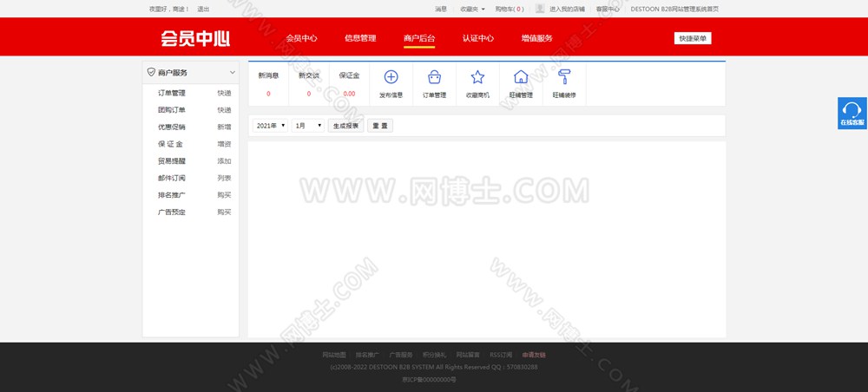Open the 增值服务 nav tab
868x392 pixels.
click(537, 38)
